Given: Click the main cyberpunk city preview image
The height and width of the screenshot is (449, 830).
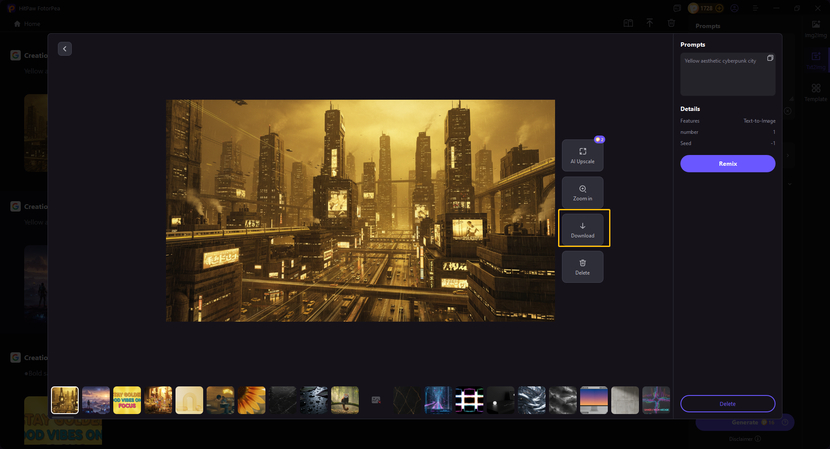Looking at the screenshot, I should coord(360,210).
